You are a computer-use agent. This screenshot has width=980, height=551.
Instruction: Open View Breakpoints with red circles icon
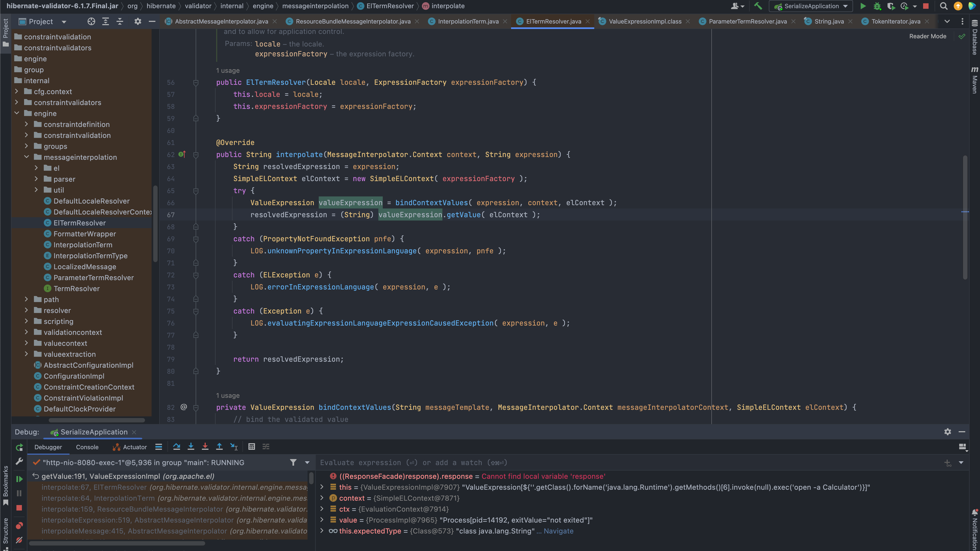(19, 526)
